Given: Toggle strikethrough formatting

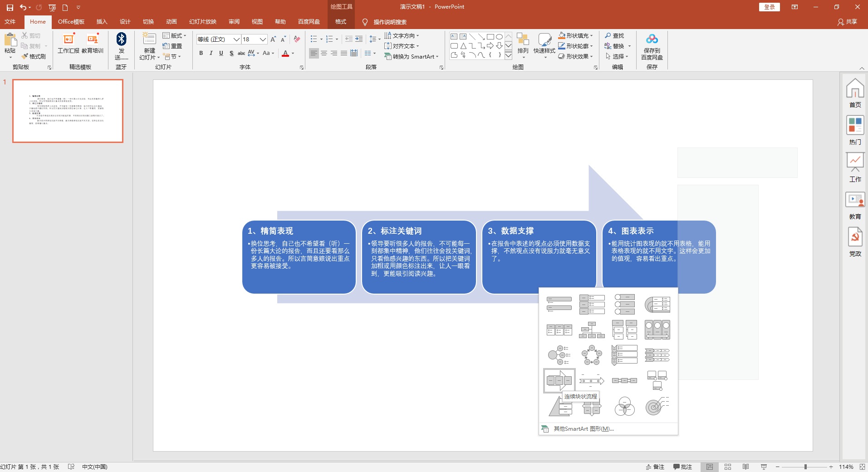Looking at the screenshot, I should tap(241, 53).
